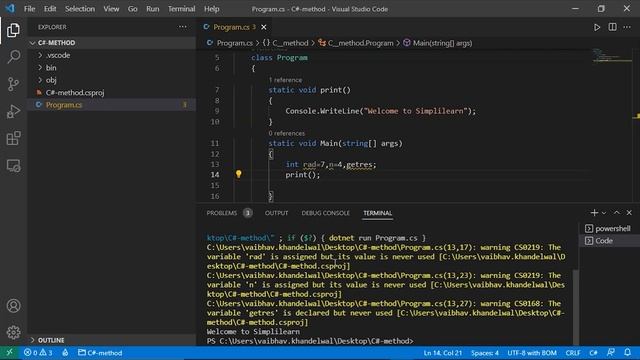Maximize the panel with the up chevron

(616, 213)
